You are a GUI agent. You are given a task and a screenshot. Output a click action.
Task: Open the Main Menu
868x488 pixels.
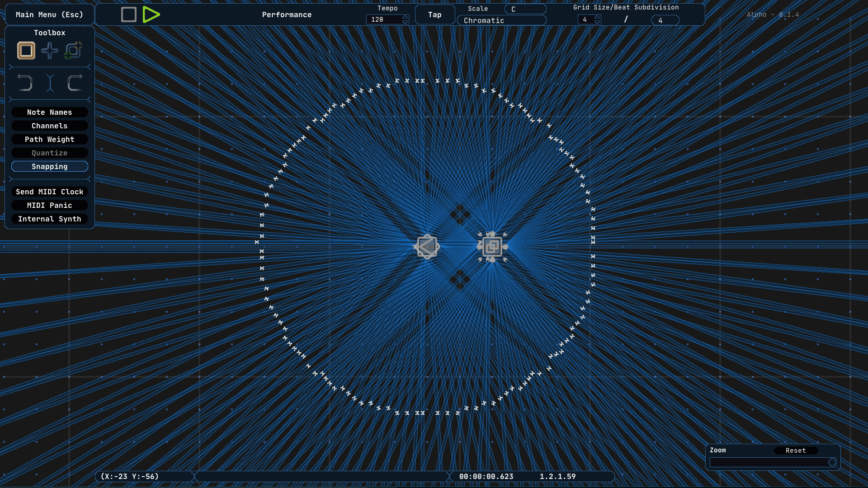[49, 14]
